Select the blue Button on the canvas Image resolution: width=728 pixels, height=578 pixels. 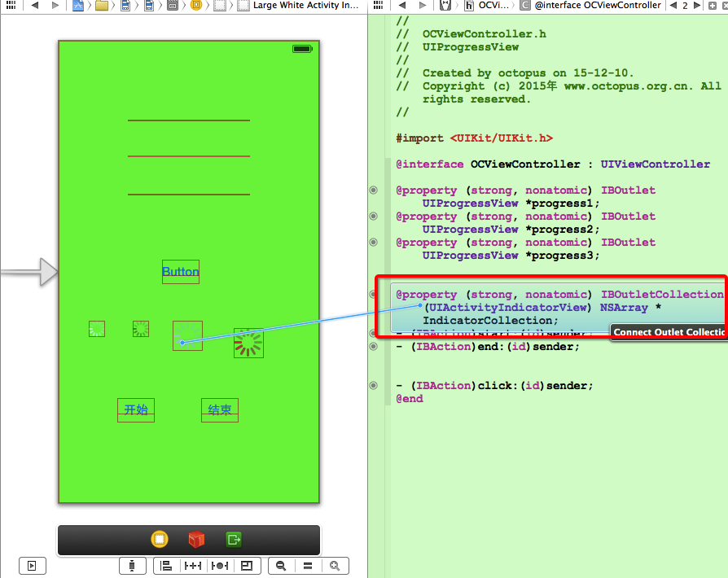[x=181, y=272]
